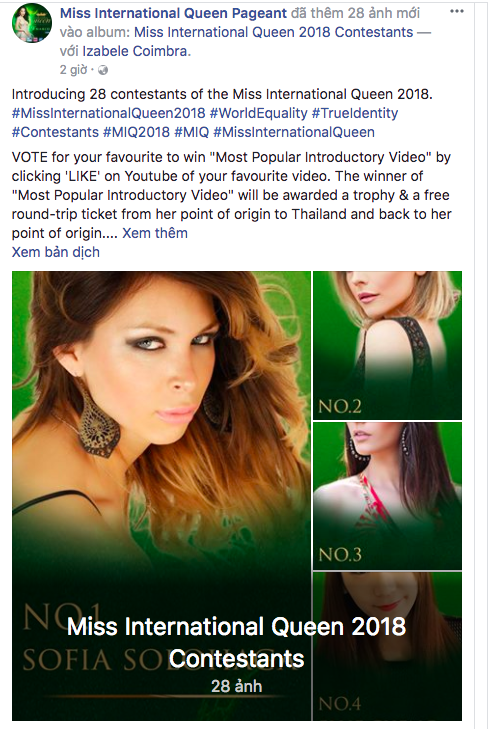Open the NO.2 contestant photo

388,345
